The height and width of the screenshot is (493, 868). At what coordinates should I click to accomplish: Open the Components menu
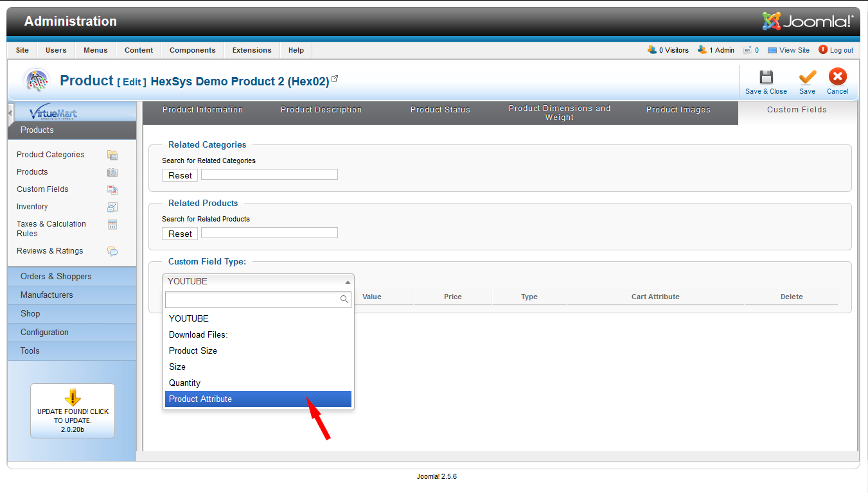tap(192, 50)
